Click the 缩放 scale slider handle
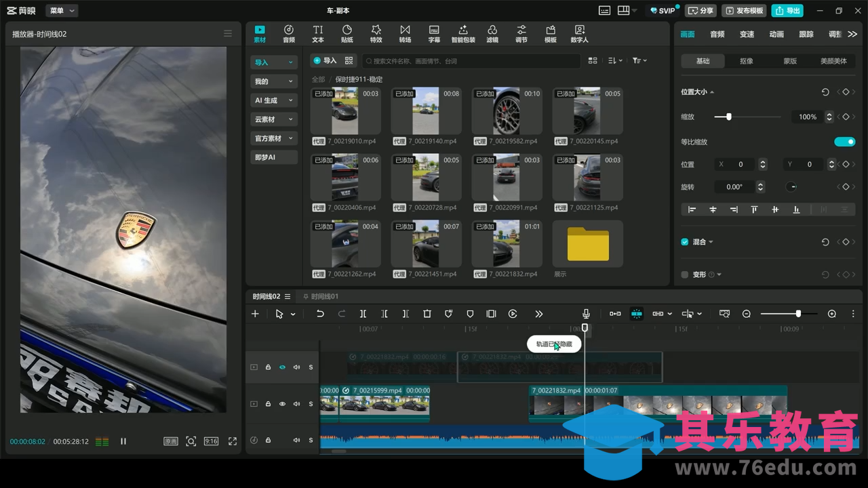This screenshot has width=868, height=488. pyautogui.click(x=729, y=117)
